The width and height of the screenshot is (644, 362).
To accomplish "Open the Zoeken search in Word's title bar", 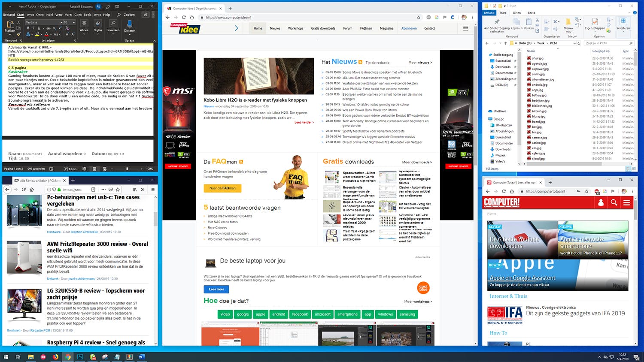I will pyautogui.click(x=126, y=15).
